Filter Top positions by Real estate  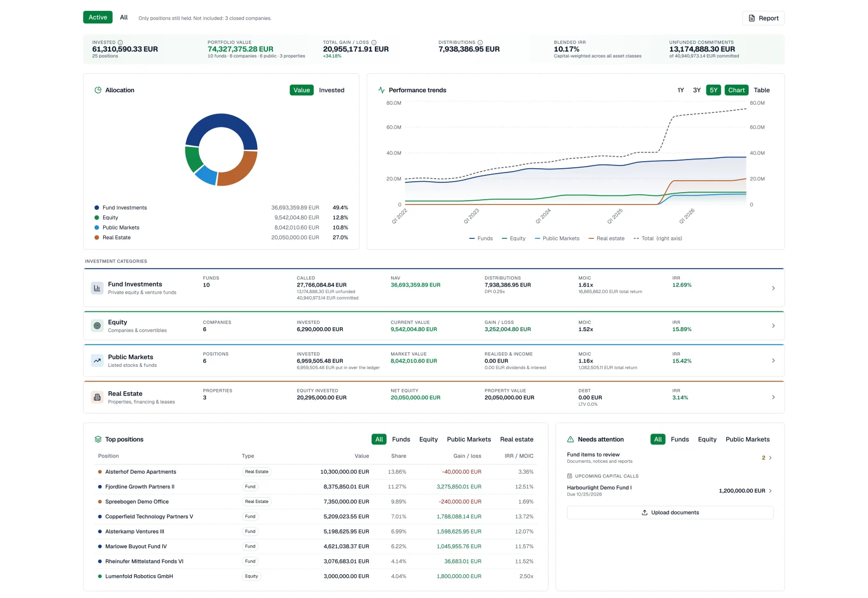click(516, 440)
